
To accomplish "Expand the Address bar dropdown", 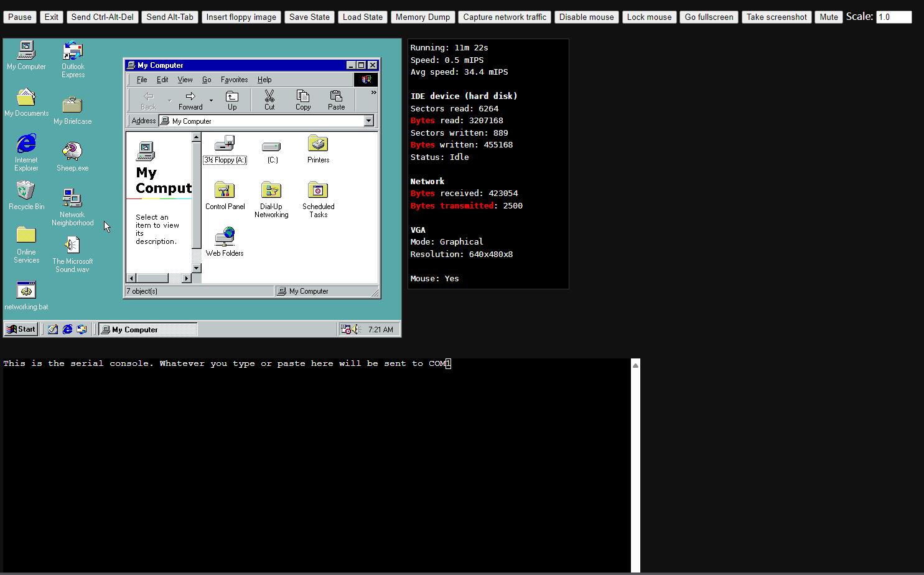I will click(369, 121).
